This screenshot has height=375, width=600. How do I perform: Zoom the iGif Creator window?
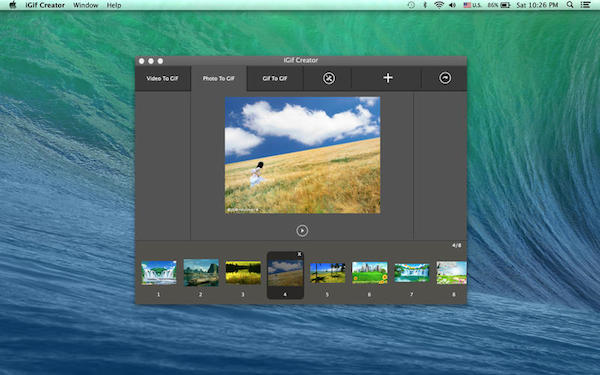160,61
